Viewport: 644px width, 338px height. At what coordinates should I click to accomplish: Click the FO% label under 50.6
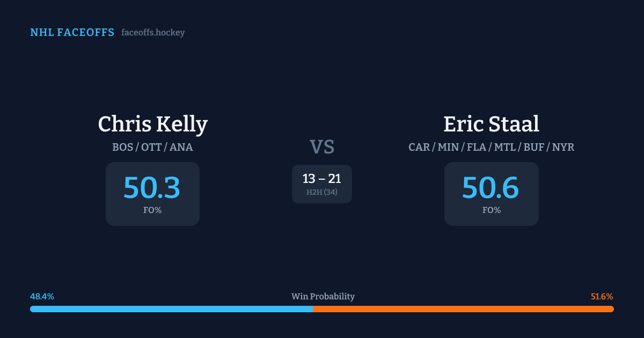pyautogui.click(x=491, y=210)
